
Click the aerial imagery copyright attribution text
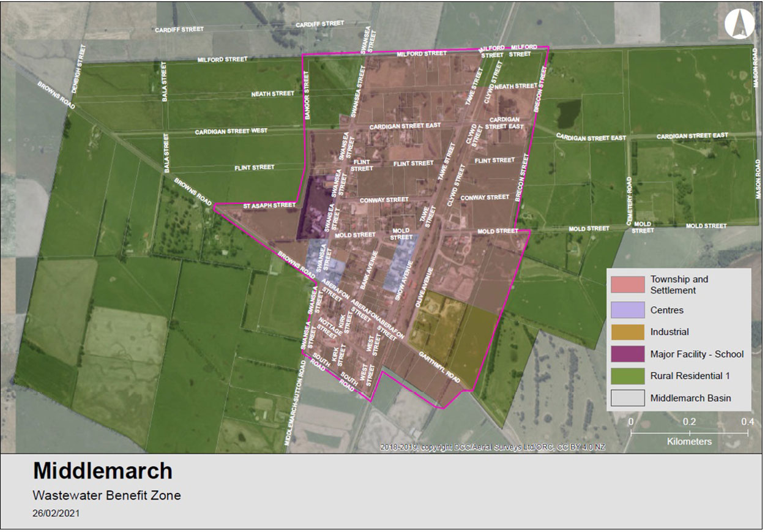coord(492,448)
